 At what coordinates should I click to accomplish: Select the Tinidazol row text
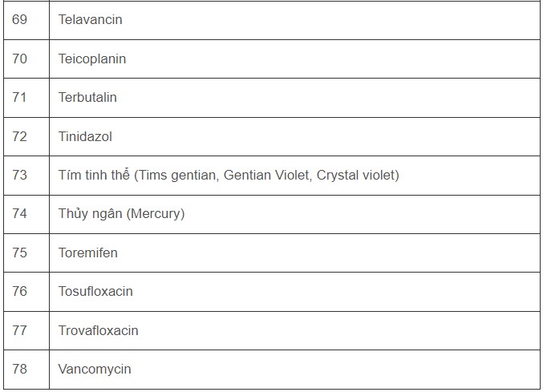point(85,136)
